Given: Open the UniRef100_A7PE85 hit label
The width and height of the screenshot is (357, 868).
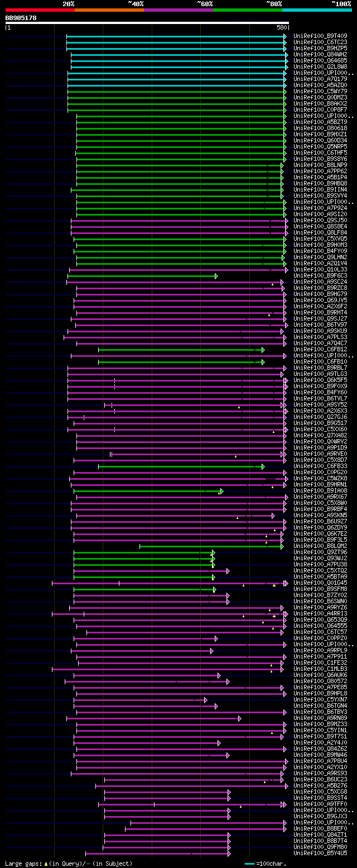Looking at the screenshot, I should point(320,687).
